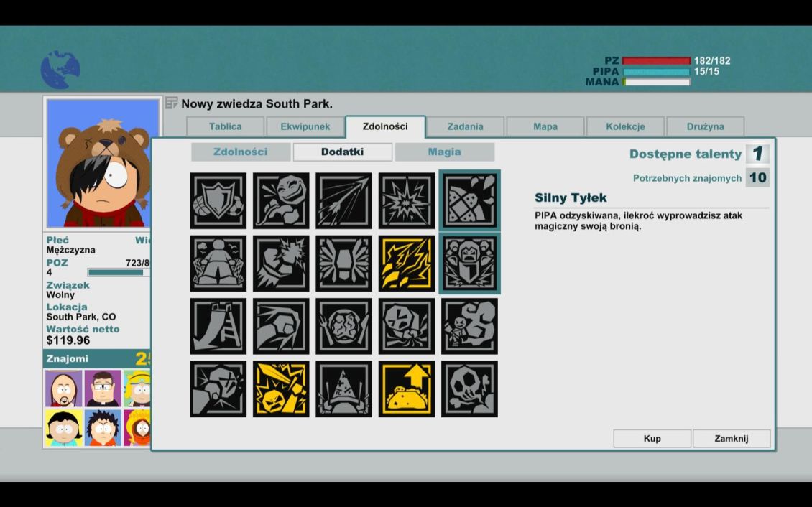Click the Zamknij button

732,438
